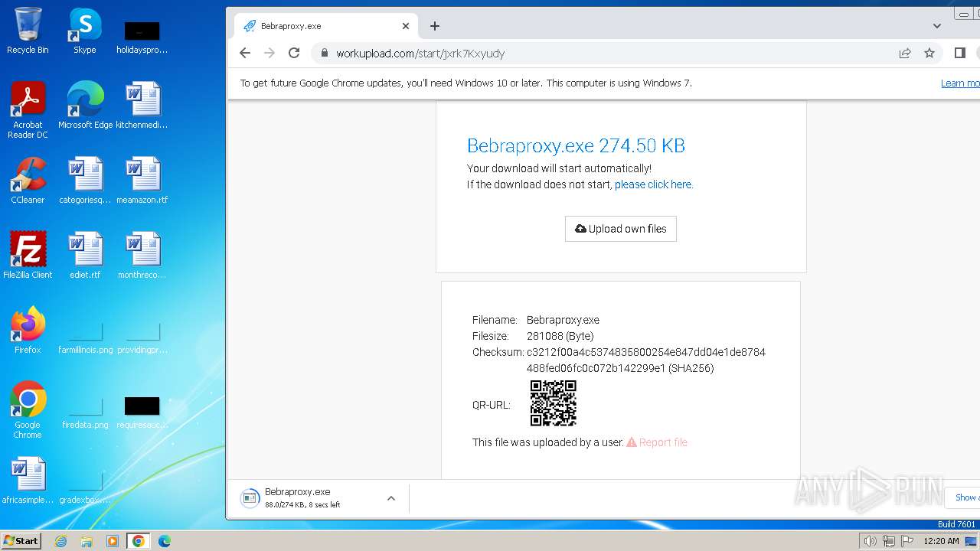This screenshot has height=551, width=980.
Task: Open Google Chrome desktop shortcut
Action: (28, 409)
